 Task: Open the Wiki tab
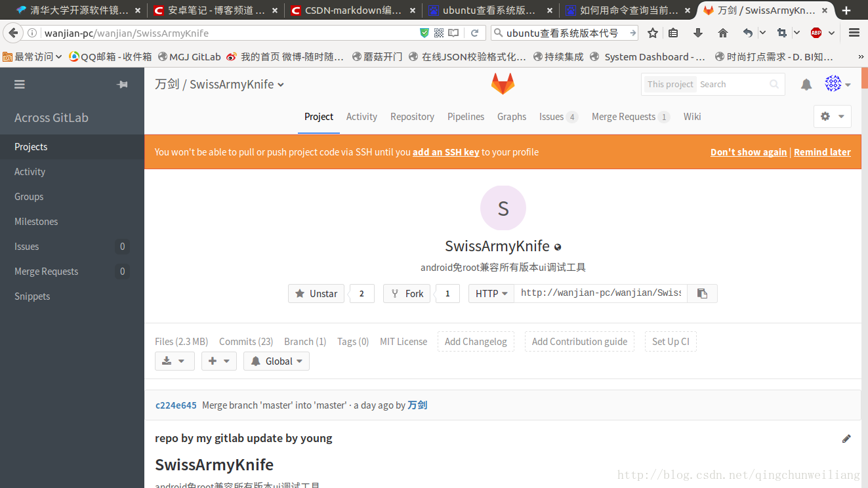click(692, 117)
